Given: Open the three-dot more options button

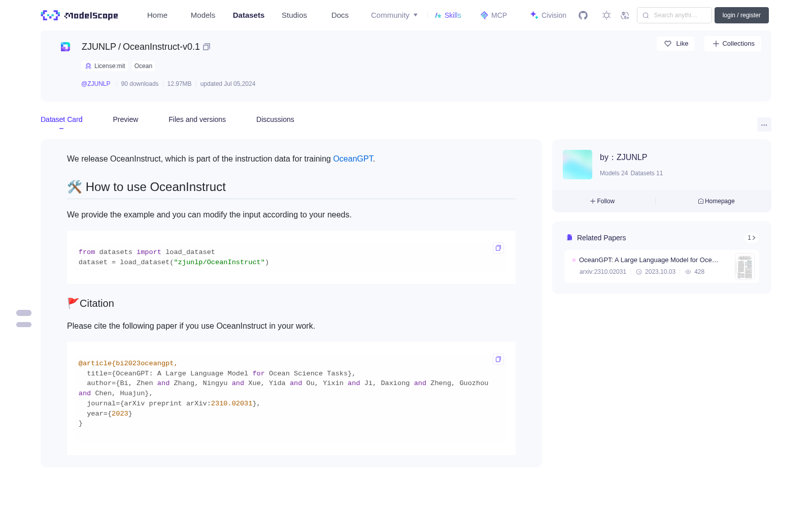Looking at the screenshot, I should pyautogui.click(x=764, y=124).
